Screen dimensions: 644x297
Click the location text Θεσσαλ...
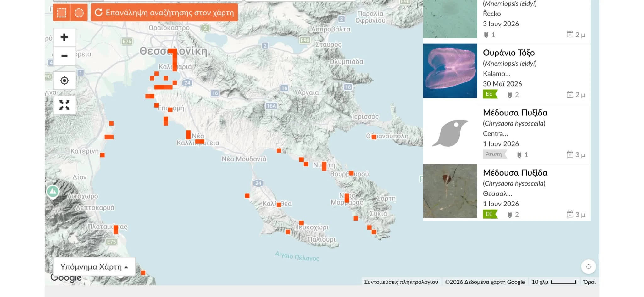click(x=497, y=193)
